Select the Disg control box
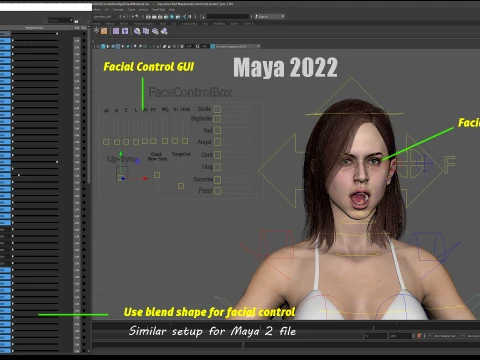The image size is (480, 360). (217, 167)
